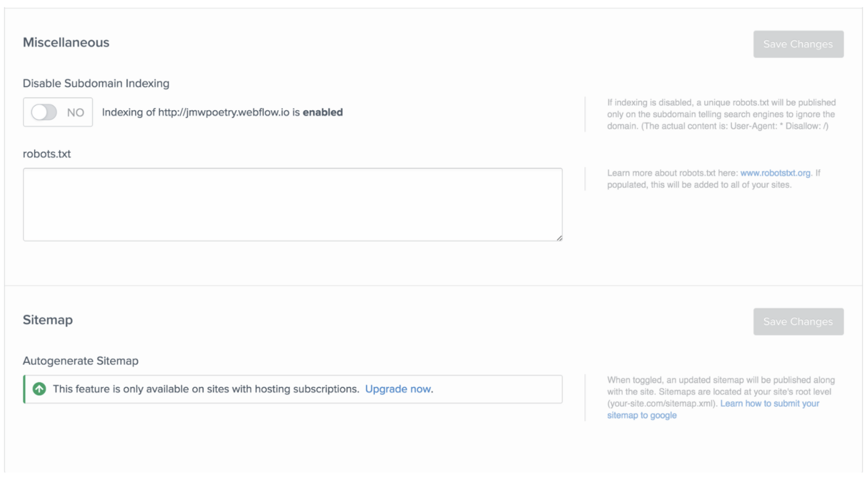Click Save Changes in the Sitemap section

(797, 321)
